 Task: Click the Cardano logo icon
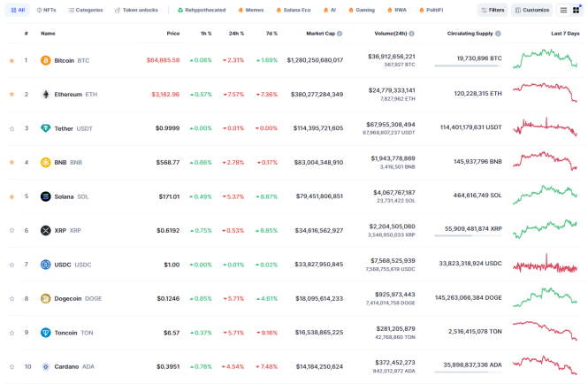tap(45, 366)
